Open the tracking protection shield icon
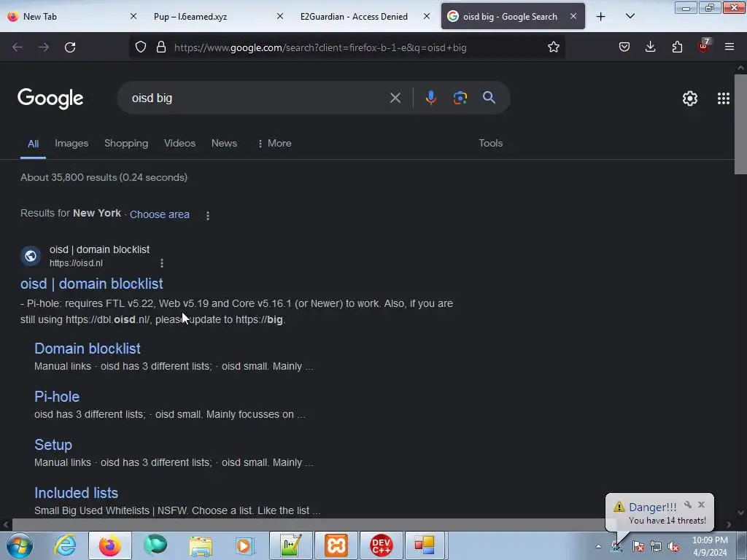The height and width of the screenshot is (560, 747). tap(141, 47)
